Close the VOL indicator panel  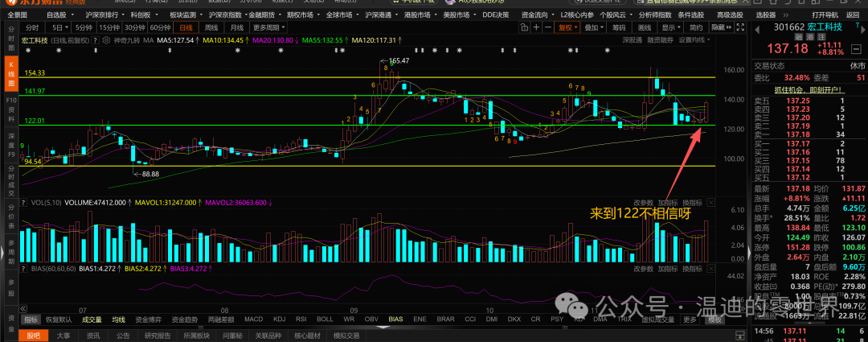pos(711,202)
